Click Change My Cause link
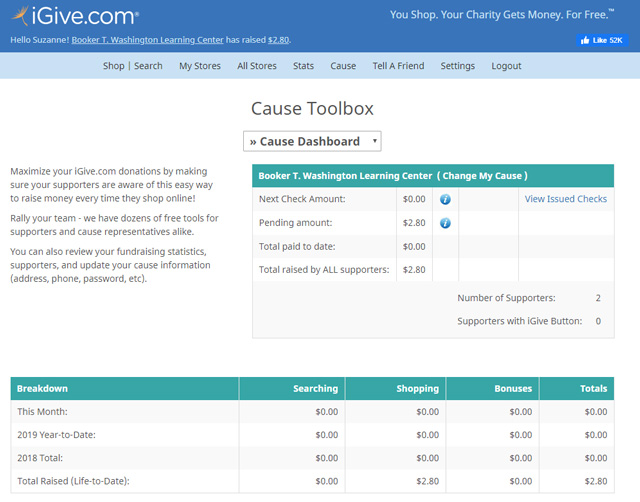The width and height of the screenshot is (640, 502). coord(482,176)
